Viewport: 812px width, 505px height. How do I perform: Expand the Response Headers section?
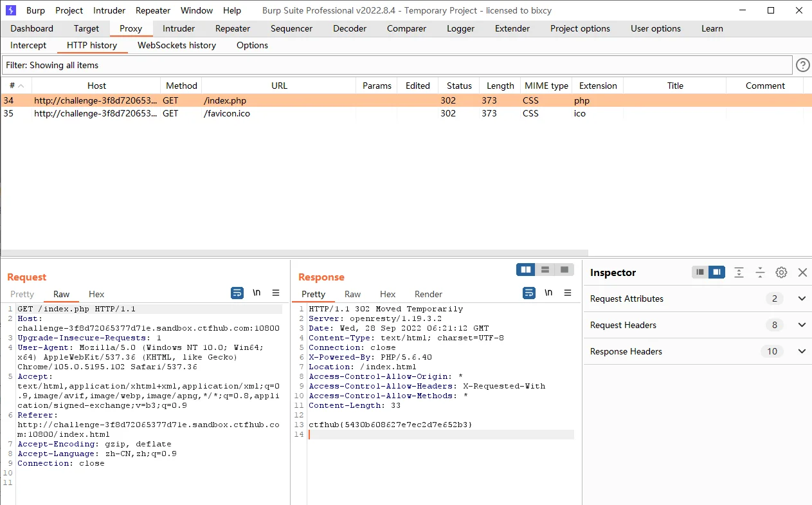click(802, 351)
